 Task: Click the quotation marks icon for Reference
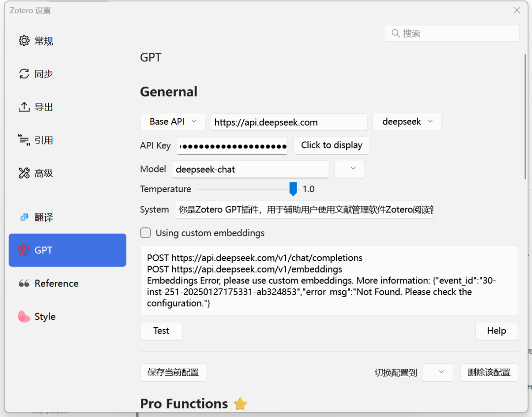(x=24, y=283)
